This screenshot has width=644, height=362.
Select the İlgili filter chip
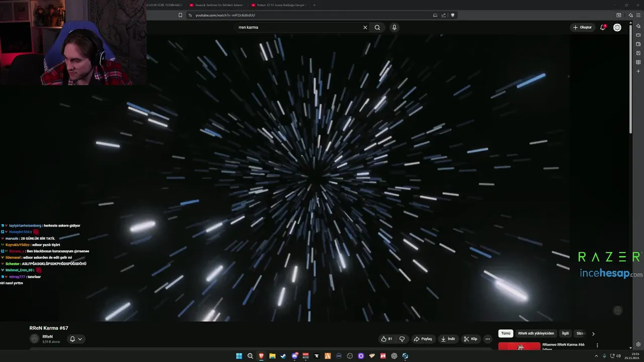coord(566,333)
